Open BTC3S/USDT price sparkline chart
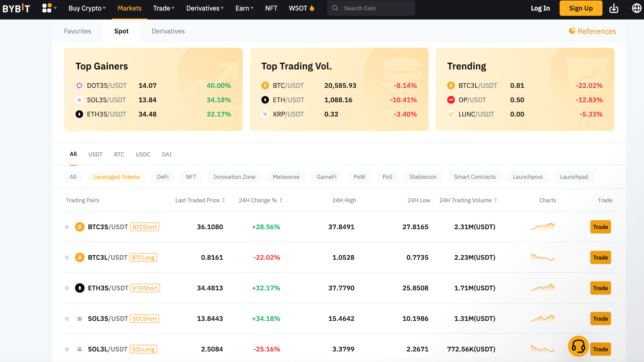The image size is (644, 362). [x=543, y=226]
